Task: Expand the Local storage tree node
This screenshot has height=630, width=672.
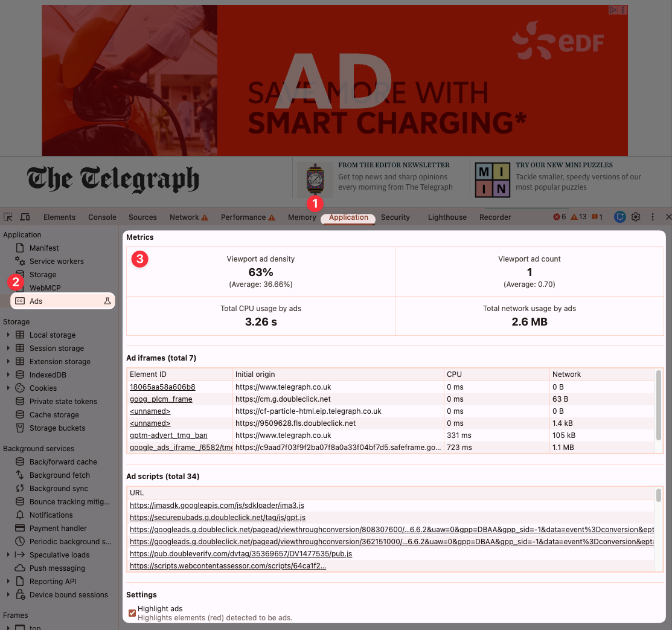Action: pos(8,335)
